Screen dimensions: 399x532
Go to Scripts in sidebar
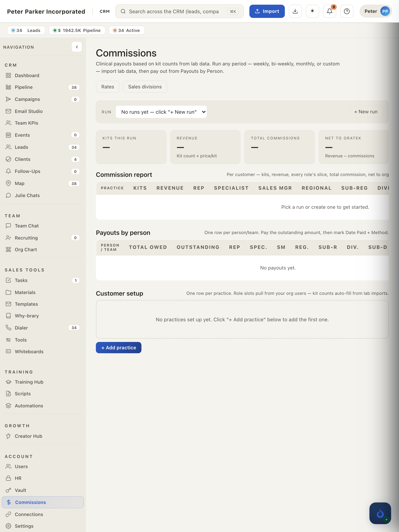point(43,394)
